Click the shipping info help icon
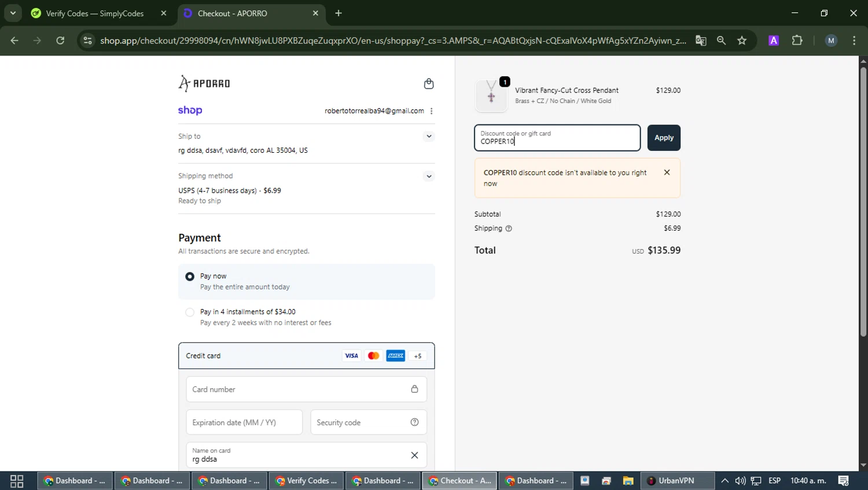This screenshot has width=868, height=490. [x=509, y=229]
